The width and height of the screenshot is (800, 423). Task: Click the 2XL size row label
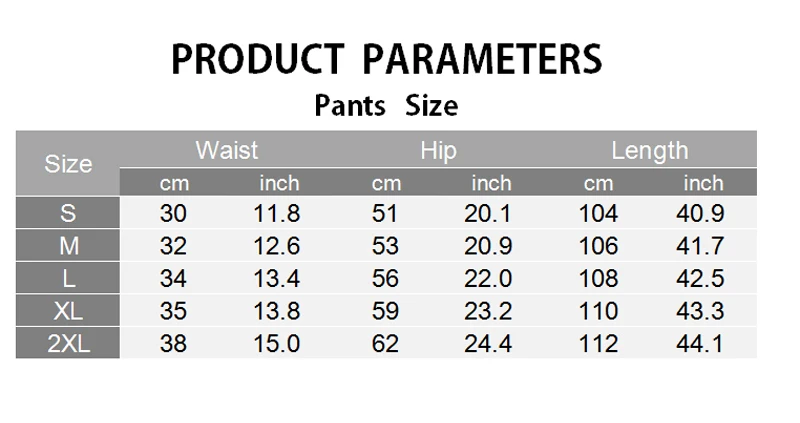(68, 344)
